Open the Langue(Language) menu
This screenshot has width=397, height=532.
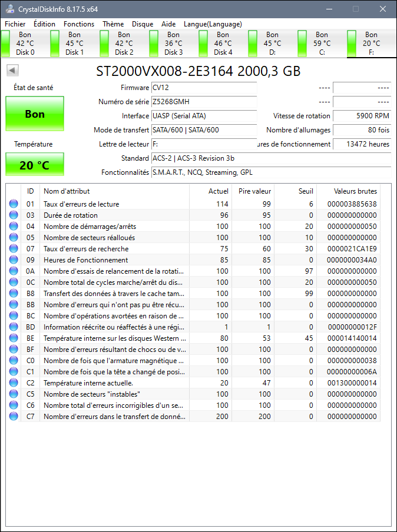point(213,24)
